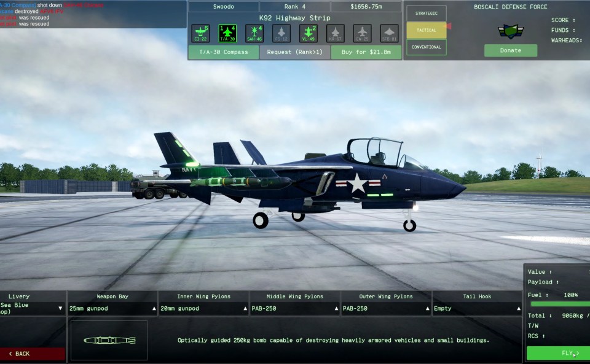
Task: Adjust the Fuel level slider
Action: 558,304
